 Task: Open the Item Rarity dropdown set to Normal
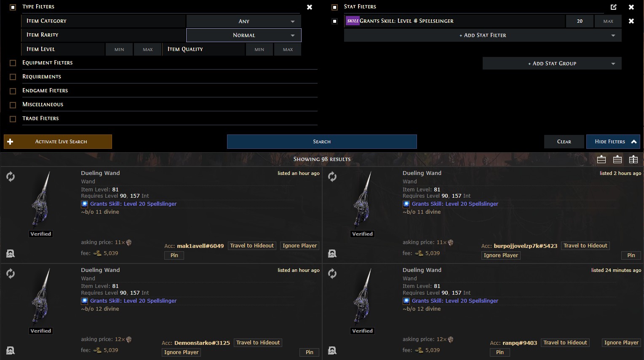tap(244, 35)
